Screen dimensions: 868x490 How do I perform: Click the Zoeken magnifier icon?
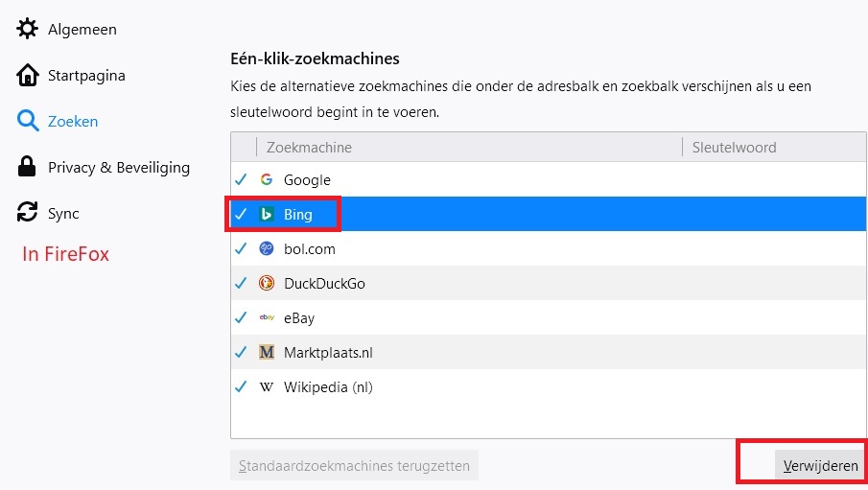point(27,121)
